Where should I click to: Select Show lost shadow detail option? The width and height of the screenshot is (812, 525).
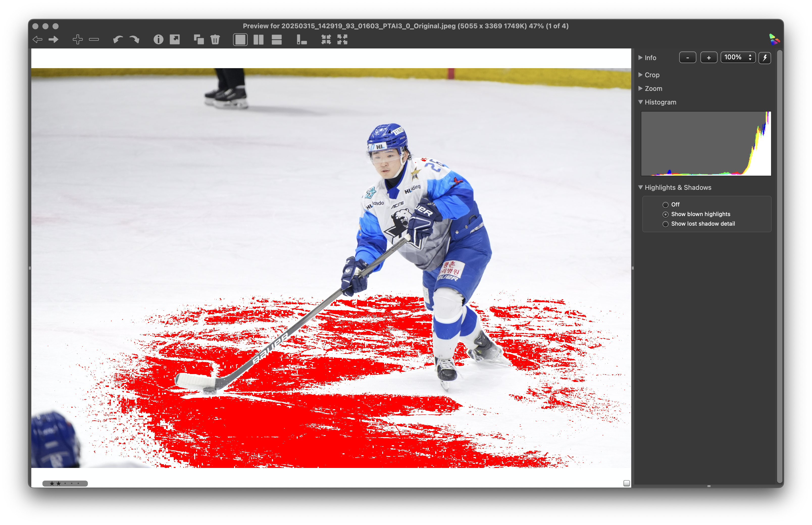[665, 224]
